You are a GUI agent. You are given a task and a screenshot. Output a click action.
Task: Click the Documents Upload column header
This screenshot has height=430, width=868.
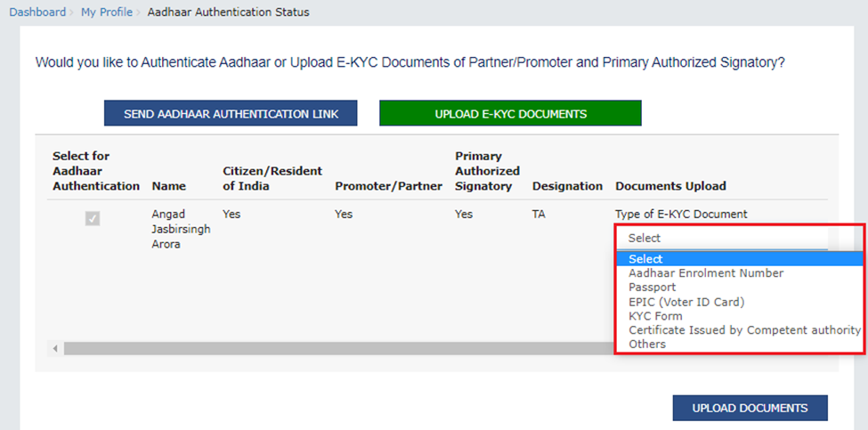click(670, 186)
